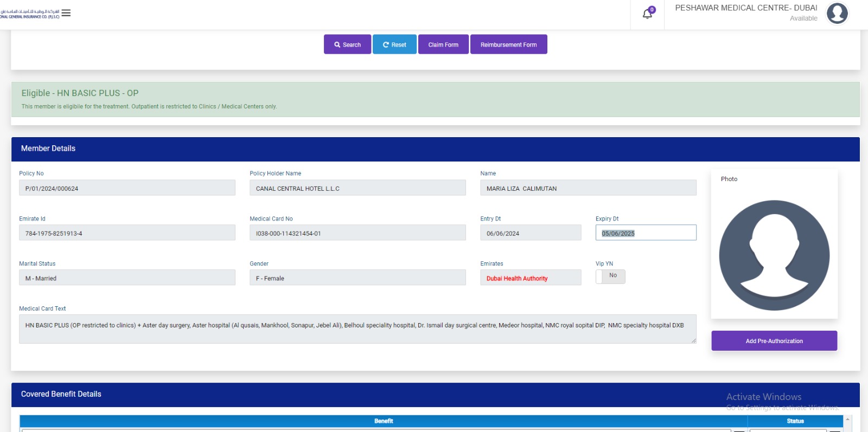Click the company logo in header
The height and width of the screenshot is (432, 868).
(x=30, y=14)
